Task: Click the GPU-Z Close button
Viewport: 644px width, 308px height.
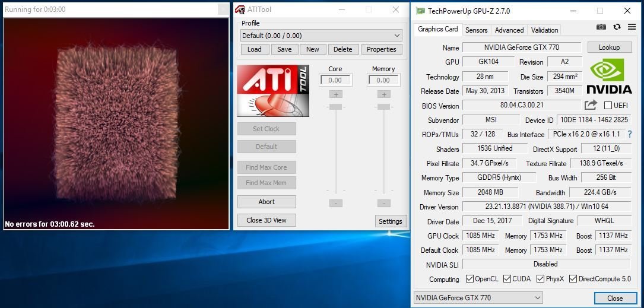Action: coord(615,298)
